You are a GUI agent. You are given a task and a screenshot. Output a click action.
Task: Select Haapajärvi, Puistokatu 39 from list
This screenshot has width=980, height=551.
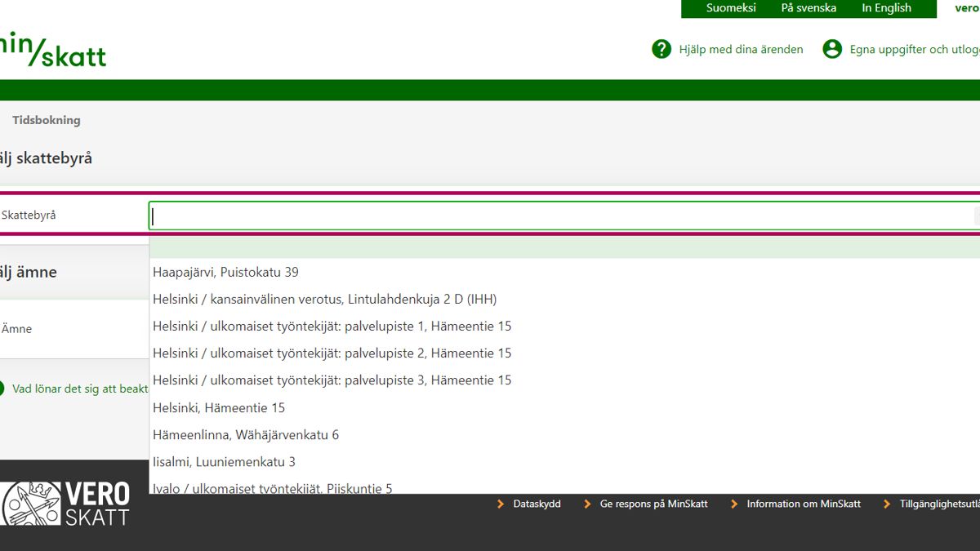(225, 272)
